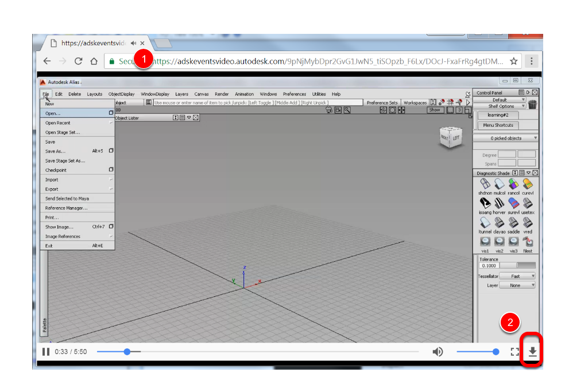Image resolution: width=565 pixels, height=392 pixels.
Task: Select the surevl surface evaluation icon
Action: 513,204
